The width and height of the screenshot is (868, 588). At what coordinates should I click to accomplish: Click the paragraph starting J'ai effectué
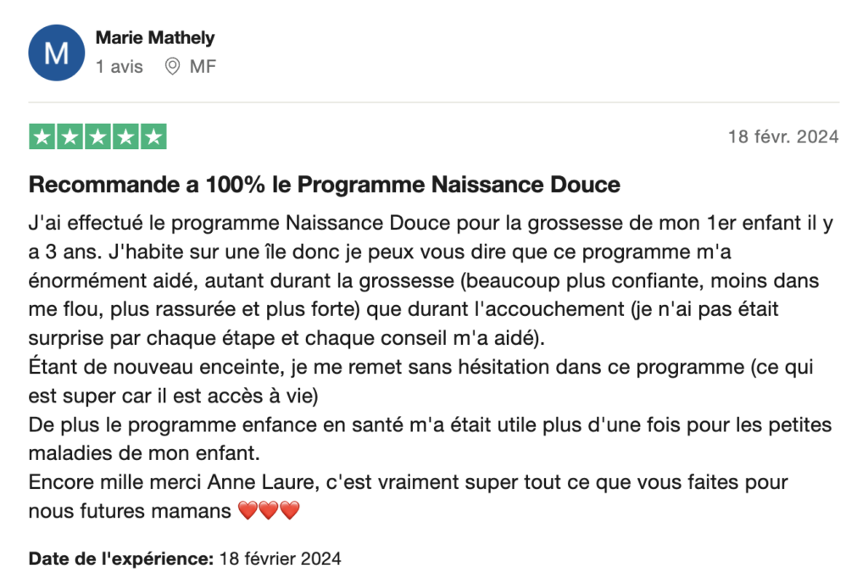[431, 280]
